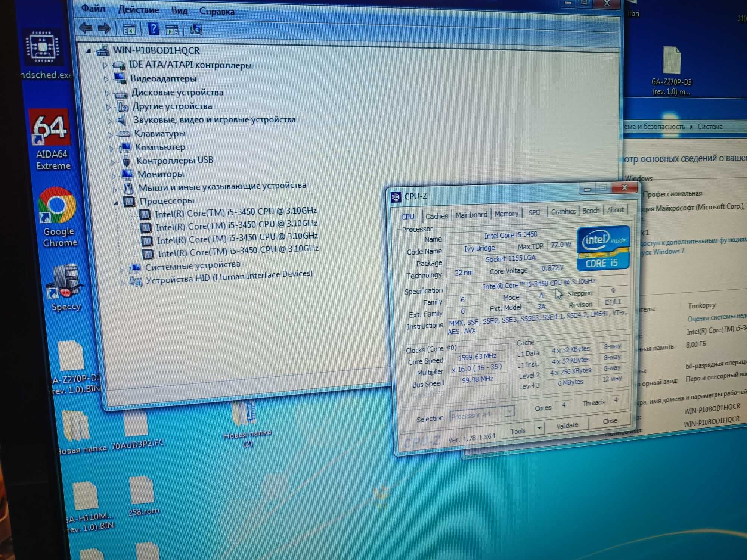747x560 pixels.
Task: Select the Новая папка (2) folder icon
Action: tap(247, 424)
